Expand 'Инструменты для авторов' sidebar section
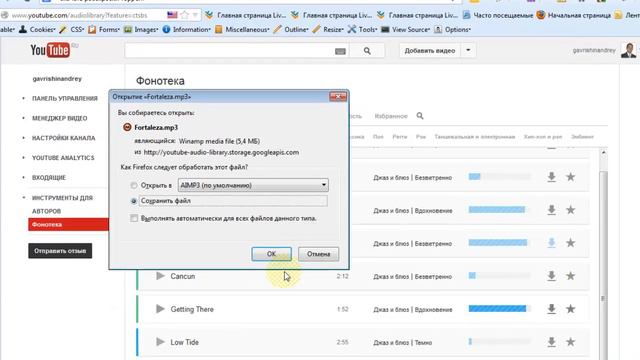640x360 pixels. click(x=62, y=204)
